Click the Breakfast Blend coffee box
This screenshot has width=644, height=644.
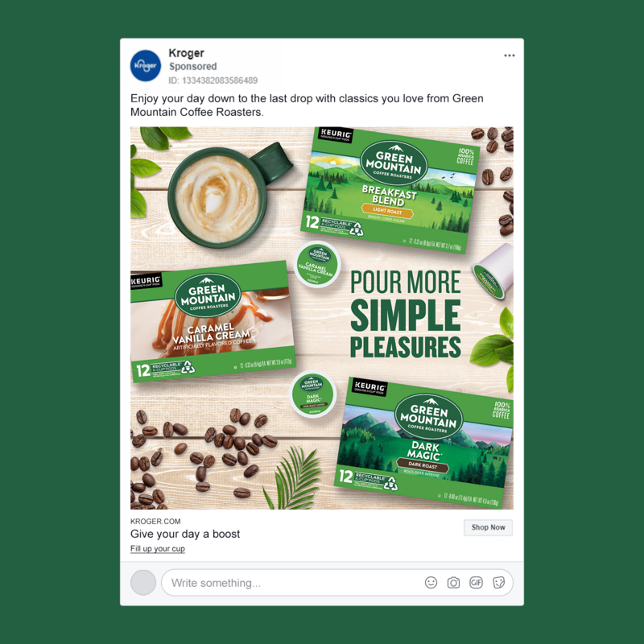coord(390,190)
